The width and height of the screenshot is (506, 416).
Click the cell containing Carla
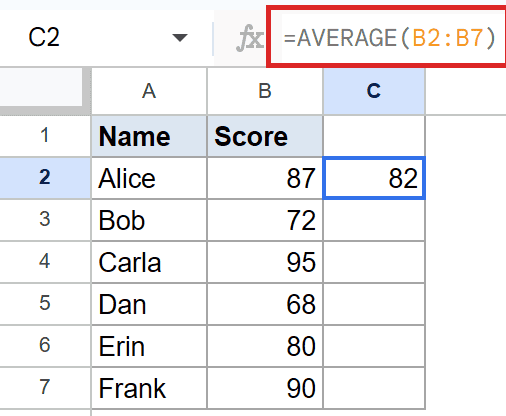coord(149,262)
